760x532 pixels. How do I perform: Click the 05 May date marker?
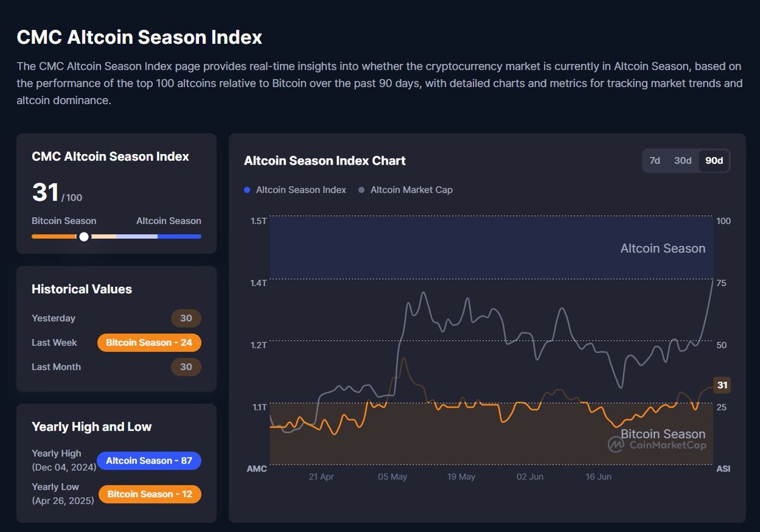click(393, 477)
